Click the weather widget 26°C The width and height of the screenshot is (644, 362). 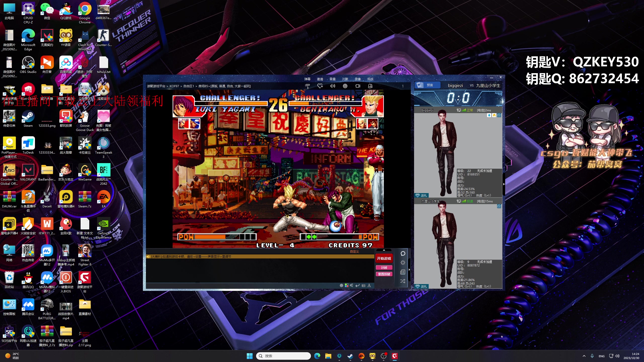point(13,356)
